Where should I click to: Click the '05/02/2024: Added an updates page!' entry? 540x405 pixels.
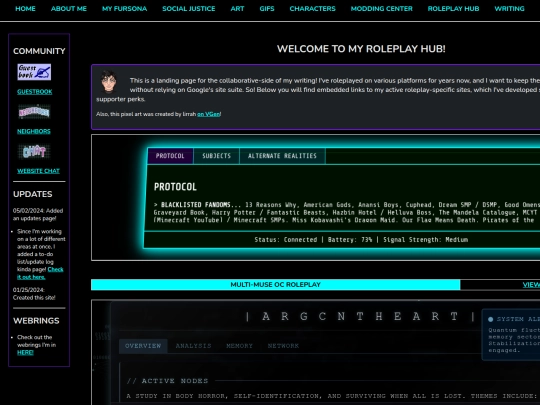[38, 214]
